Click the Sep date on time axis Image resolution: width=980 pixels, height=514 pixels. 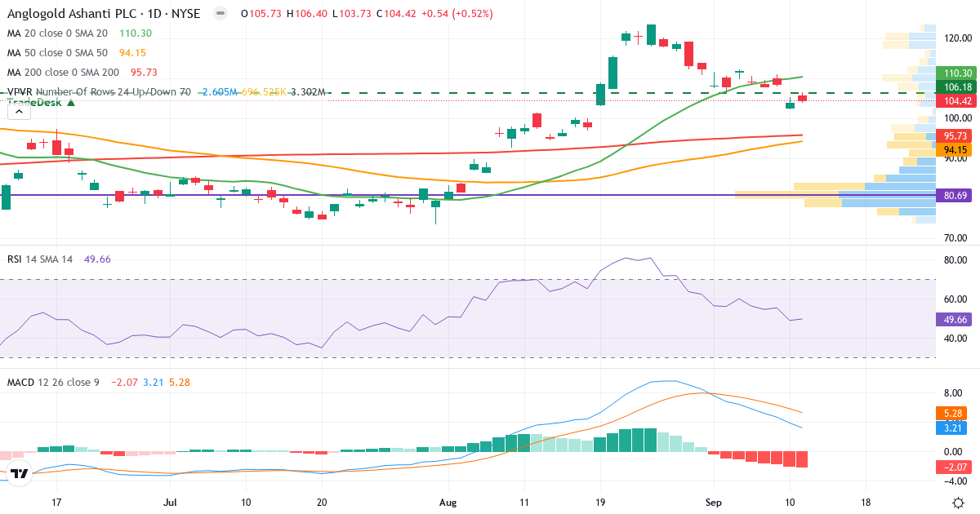point(715,503)
